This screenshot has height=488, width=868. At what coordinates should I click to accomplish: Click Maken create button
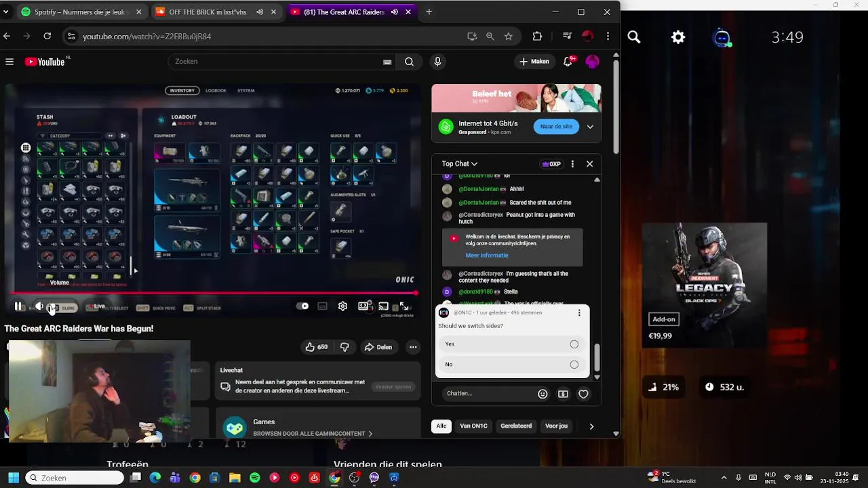[534, 62]
